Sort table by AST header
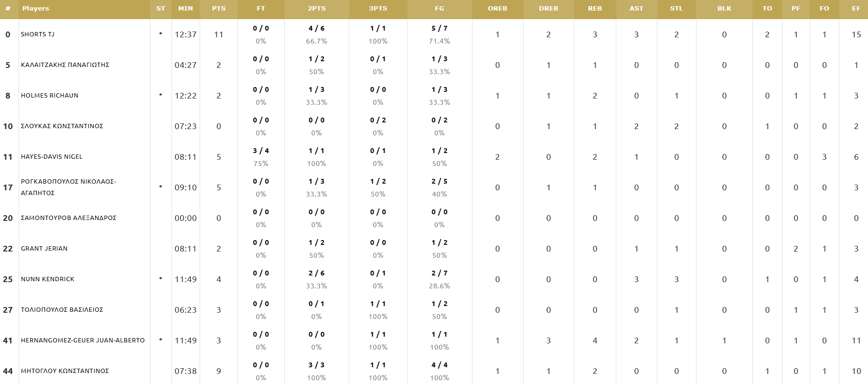 (x=636, y=9)
